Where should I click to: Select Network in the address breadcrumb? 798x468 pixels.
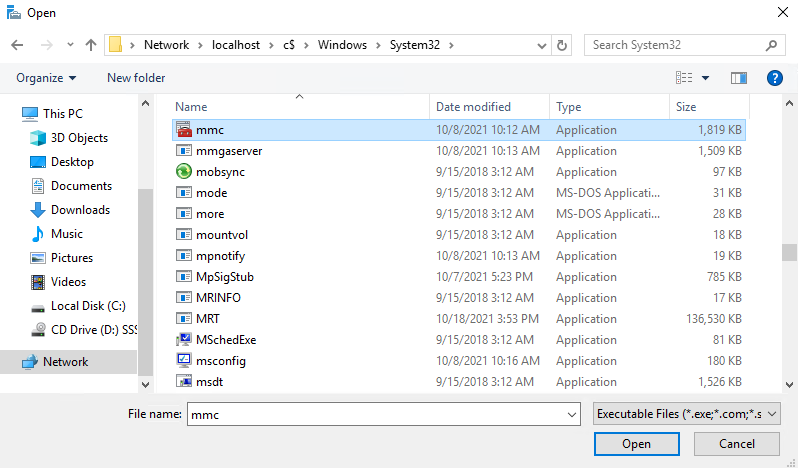(x=166, y=45)
